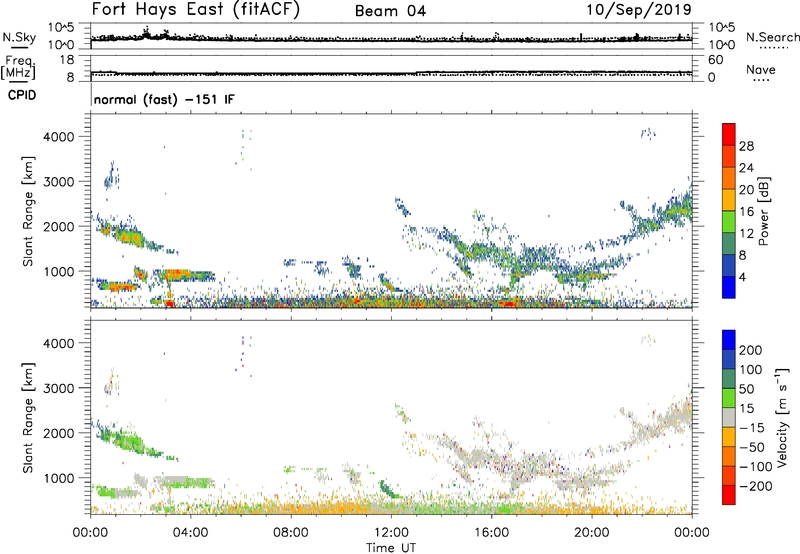Image resolution: width=800 pixels, height=554 pixels.
Task: Pick the red top segment of power color bar
Action: 729,134
